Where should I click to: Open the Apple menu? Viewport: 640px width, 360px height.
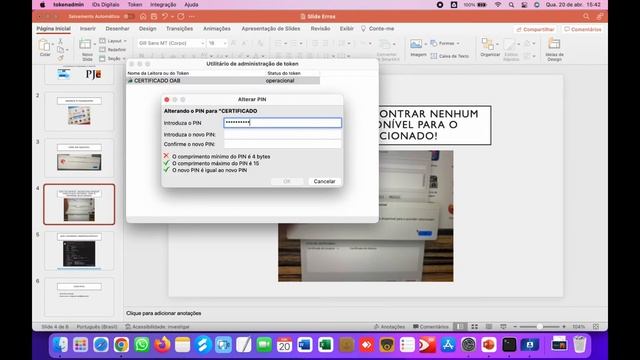tap(42, 5)
